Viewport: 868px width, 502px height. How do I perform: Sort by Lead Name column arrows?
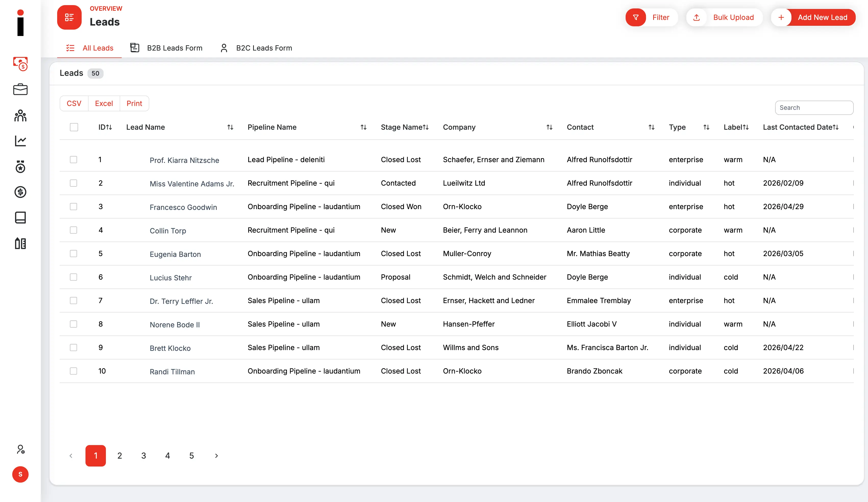tap(230, 127)
